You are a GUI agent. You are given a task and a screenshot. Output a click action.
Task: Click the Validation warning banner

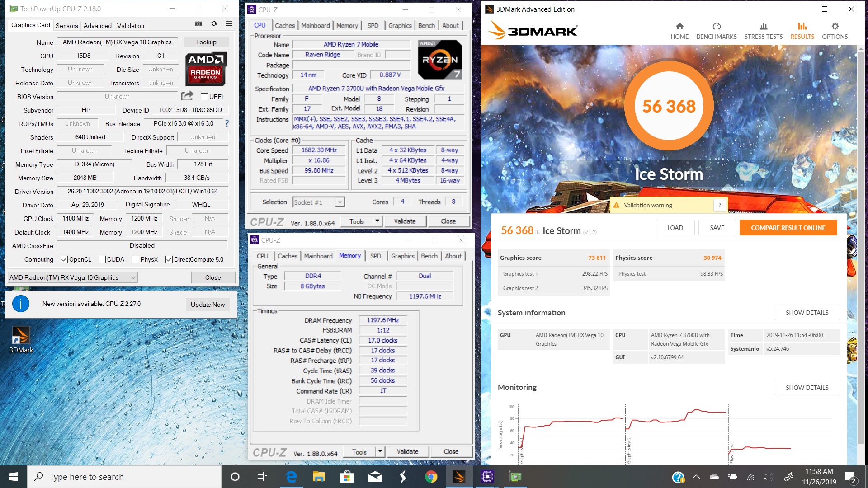tap(668, 205)
